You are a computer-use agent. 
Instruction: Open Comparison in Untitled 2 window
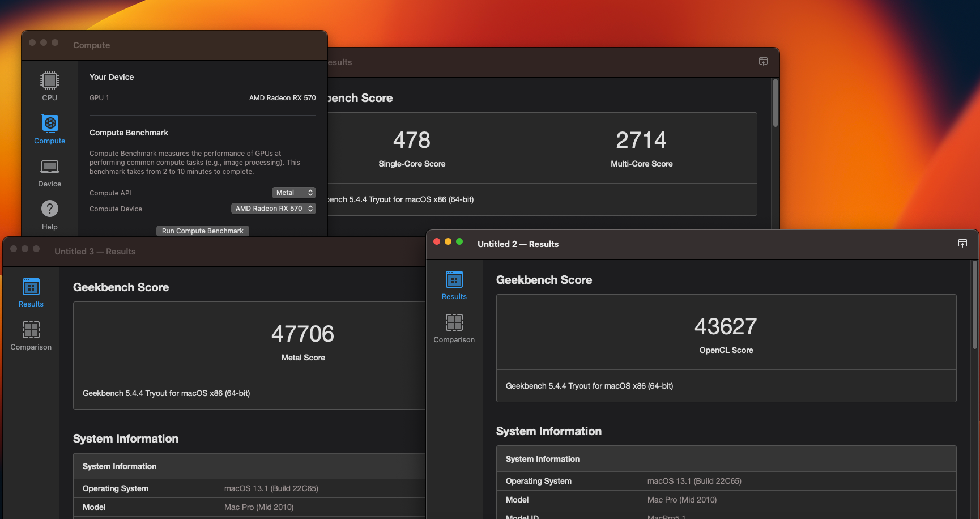[454, 328]
